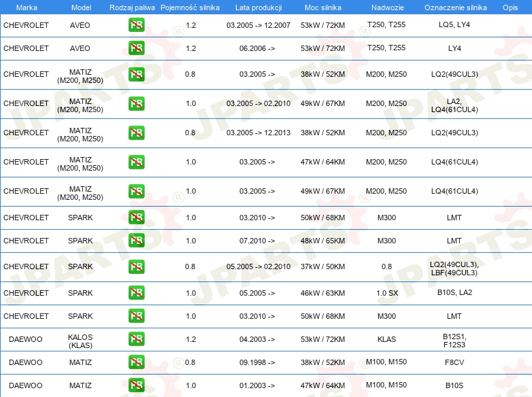The image size is (532, 397).
Task: Select the date cell 03.2005 -> 02.2010
Action: pyautogui.click(x=259, y=103)
